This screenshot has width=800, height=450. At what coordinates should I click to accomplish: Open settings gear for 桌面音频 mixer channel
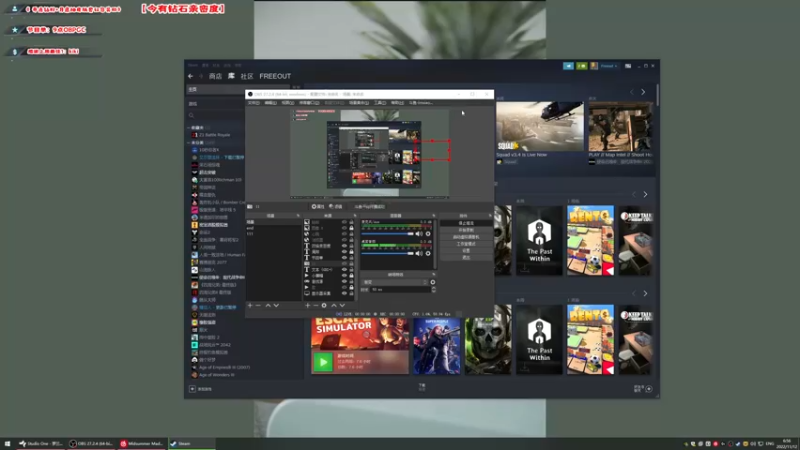[428, 253]
